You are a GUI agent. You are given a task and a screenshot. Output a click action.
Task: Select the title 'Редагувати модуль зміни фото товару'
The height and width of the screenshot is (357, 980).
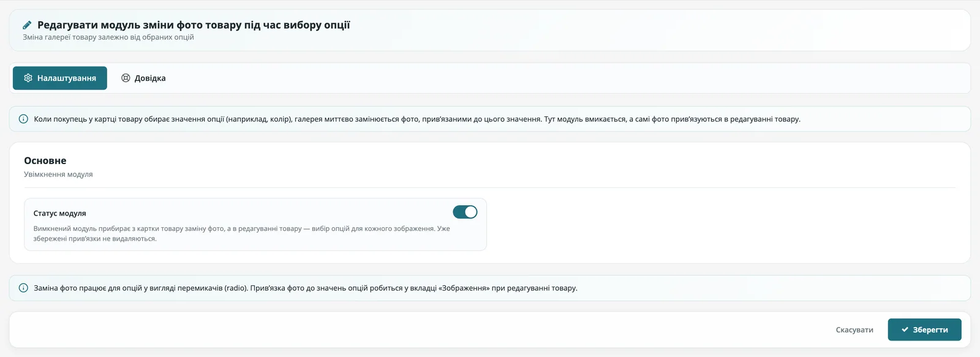pos(194,25)
